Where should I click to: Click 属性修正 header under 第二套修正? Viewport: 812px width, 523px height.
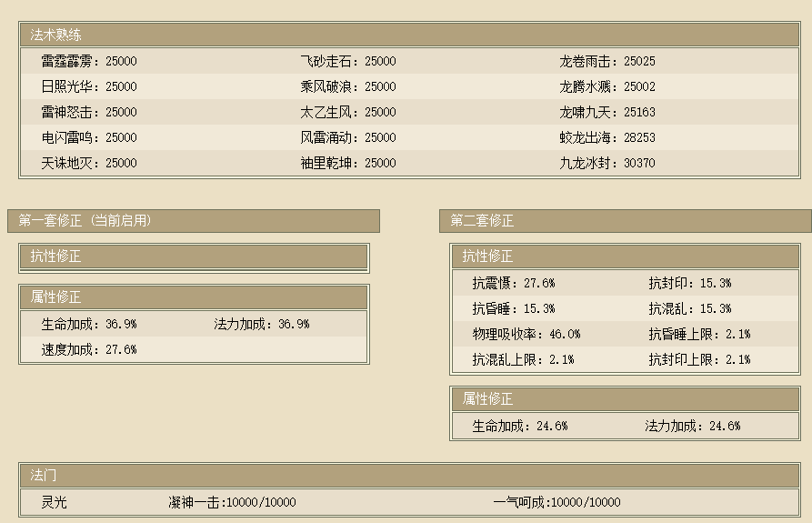[x=487, y=399]
